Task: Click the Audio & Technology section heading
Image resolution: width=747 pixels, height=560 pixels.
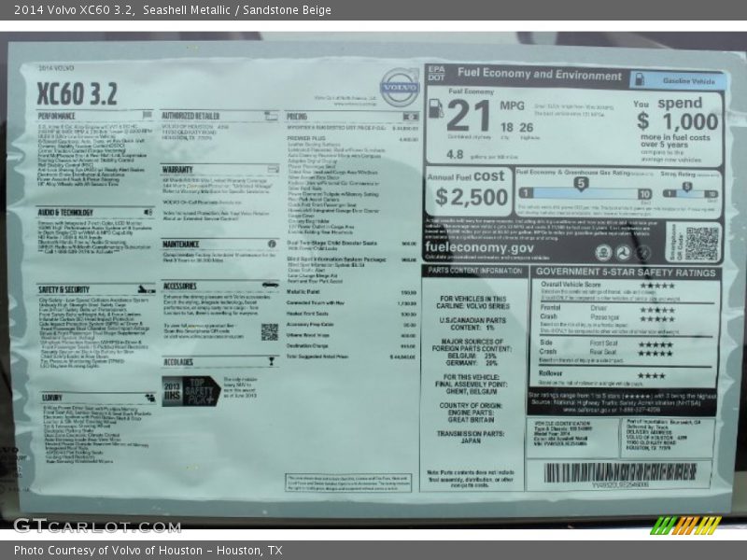Action: 65,213
